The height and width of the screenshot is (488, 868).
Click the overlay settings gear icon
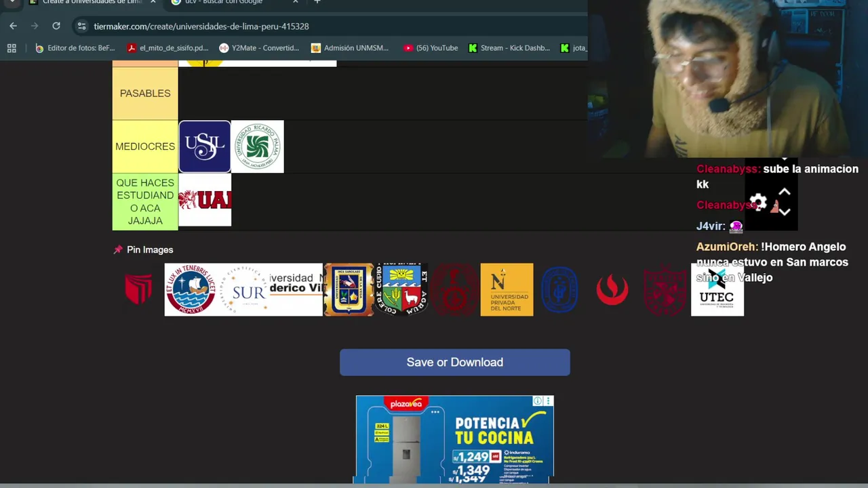click(759, 202)
